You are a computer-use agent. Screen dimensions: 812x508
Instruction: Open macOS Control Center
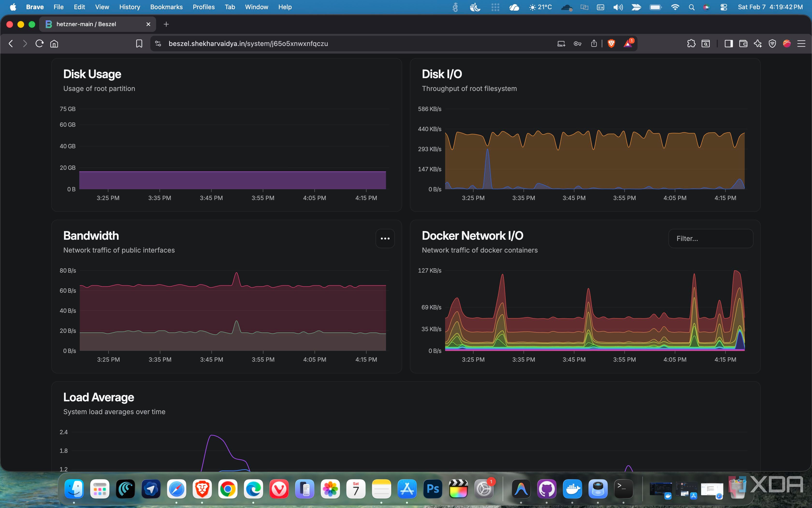[x=723, y=7]
